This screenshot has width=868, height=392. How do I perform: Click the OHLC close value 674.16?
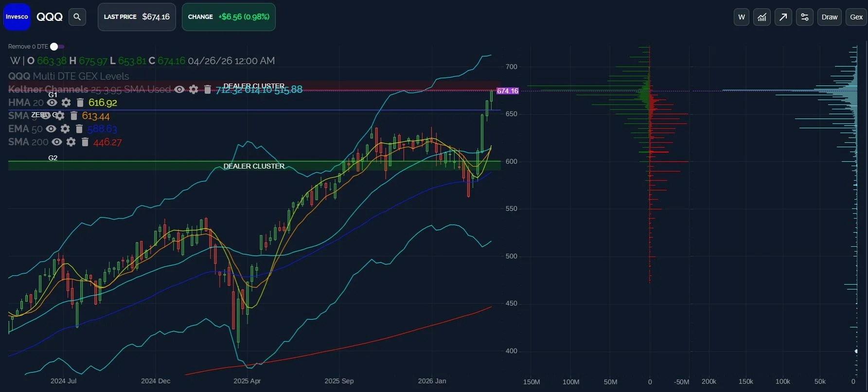click(x=171, y=61)
